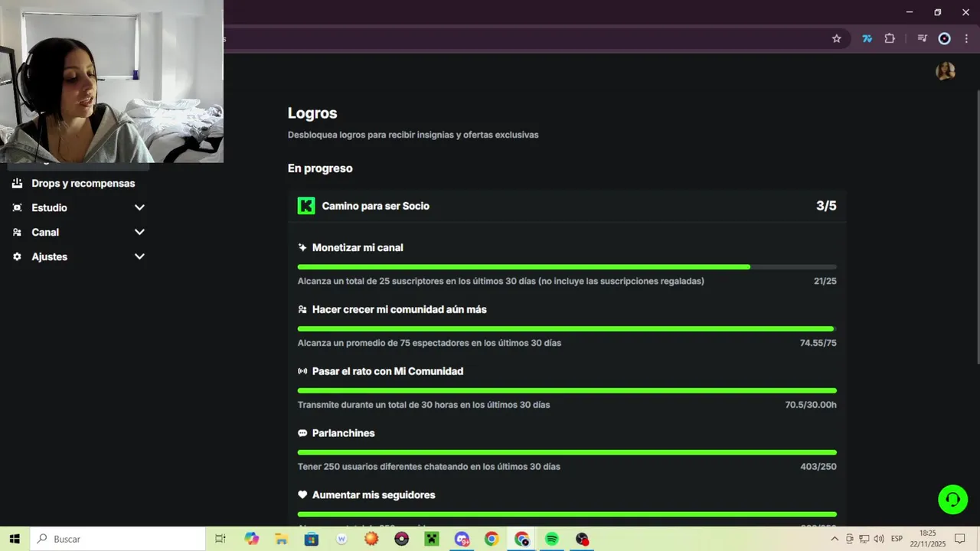
Task: Open the Canal sidebar section
Action: point(45,233)
